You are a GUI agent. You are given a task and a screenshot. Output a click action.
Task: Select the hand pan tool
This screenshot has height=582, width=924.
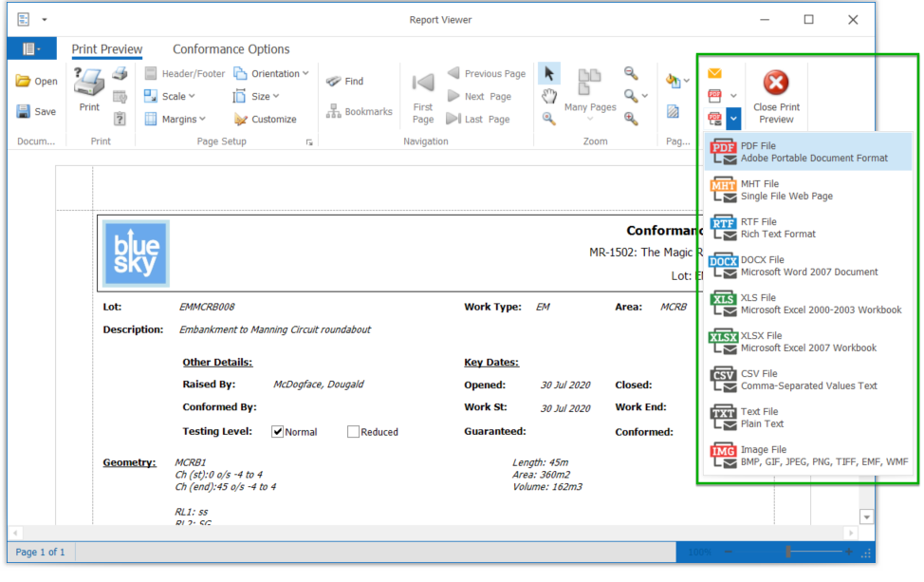[x=549, y=96]
